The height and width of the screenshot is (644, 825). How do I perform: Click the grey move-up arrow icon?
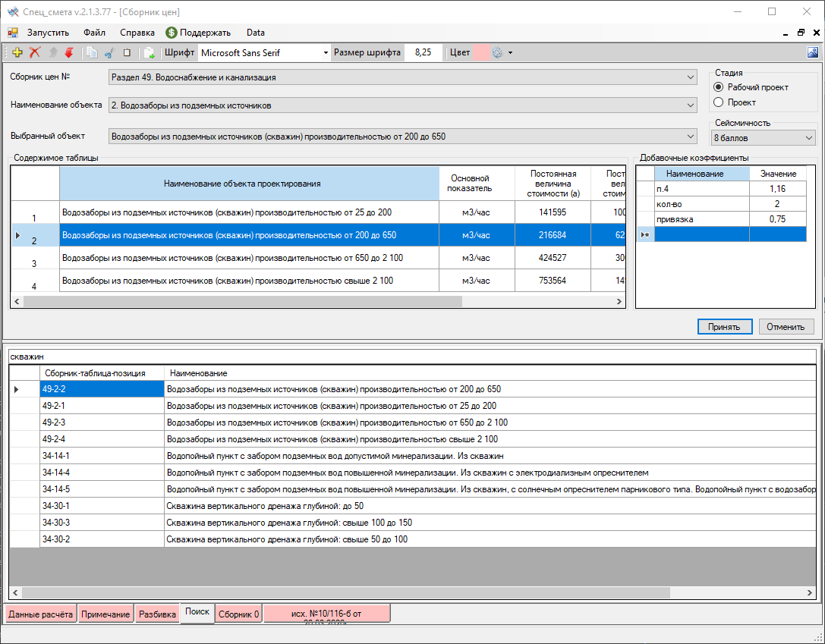click(52, 52)
